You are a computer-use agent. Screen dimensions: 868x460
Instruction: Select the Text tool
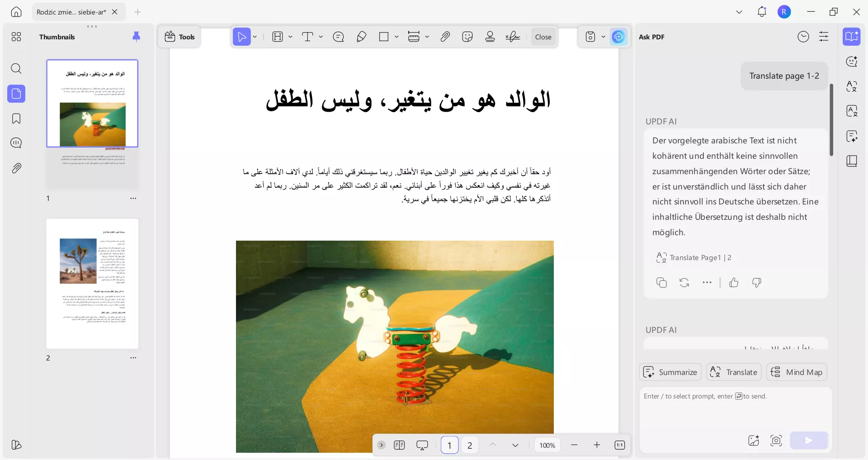pos(308,37)
